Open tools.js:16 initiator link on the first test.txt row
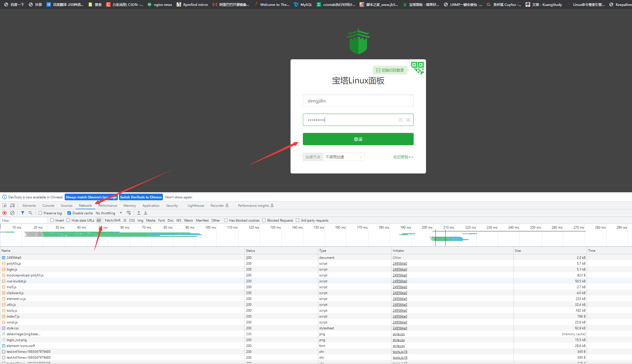 [400, 352]
